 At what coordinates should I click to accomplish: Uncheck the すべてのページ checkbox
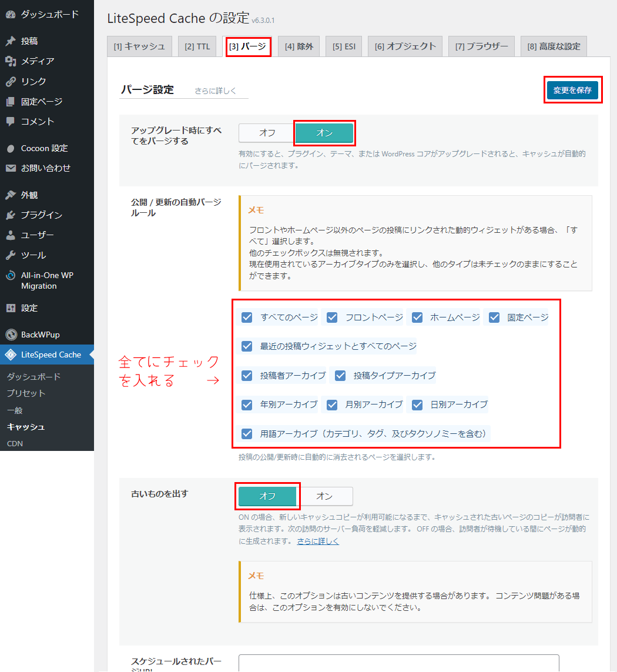tap(247, 317)
